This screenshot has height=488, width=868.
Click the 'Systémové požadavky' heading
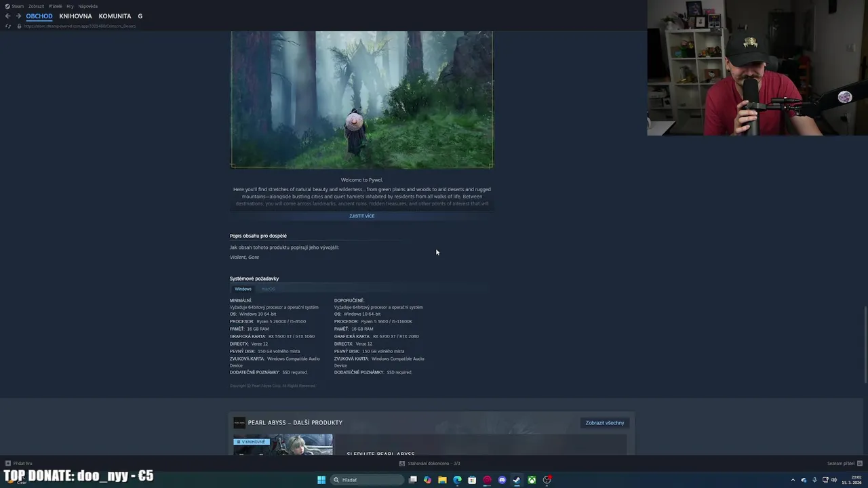254,279
